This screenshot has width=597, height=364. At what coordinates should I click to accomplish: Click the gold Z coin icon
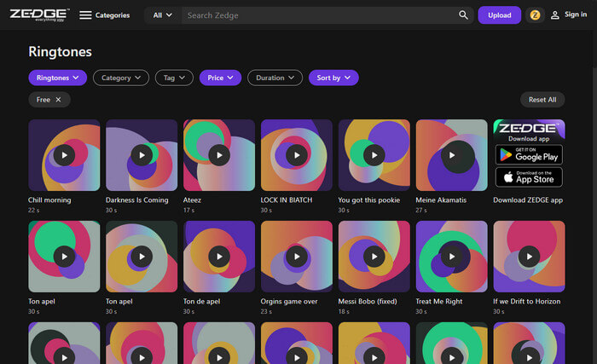click(x=536, y=15)
